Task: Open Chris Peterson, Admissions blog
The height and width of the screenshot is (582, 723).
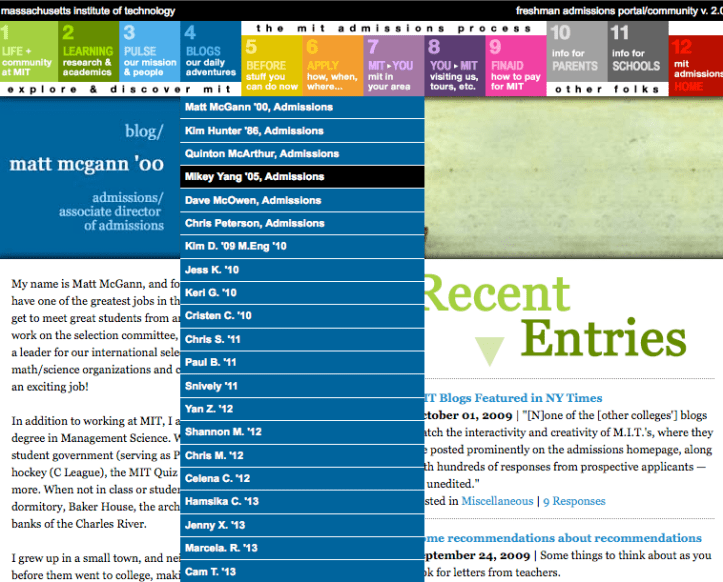Action: (x=302, y=223)
